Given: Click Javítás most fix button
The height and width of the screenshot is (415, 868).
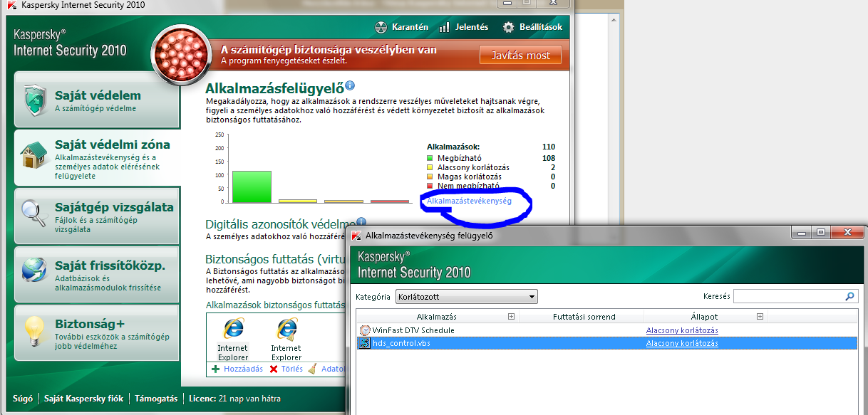Looking at the screenshot, I should click(520, 56).
